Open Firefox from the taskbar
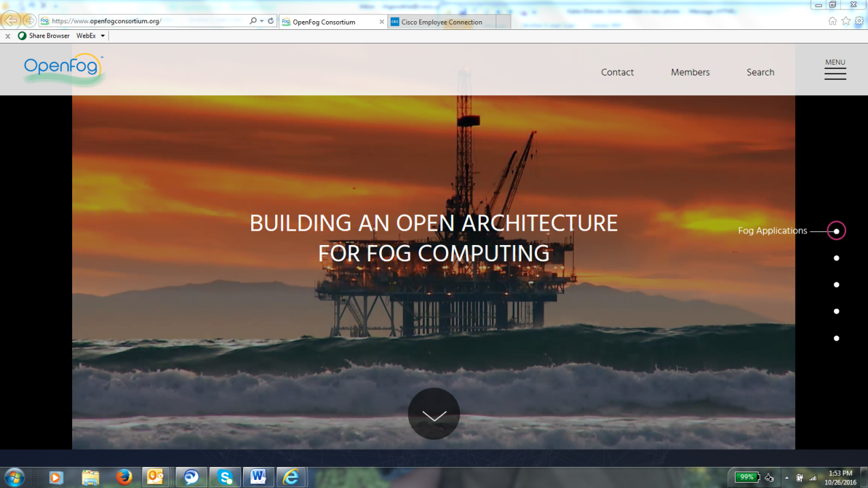The height and width of the screenshot is (488, 868). point(123,478)
